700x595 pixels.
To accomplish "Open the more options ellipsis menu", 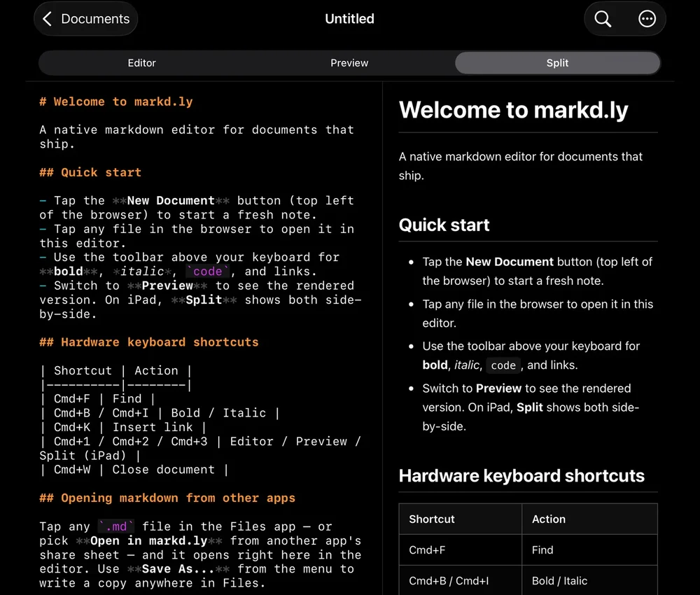I will coord(647,19).
